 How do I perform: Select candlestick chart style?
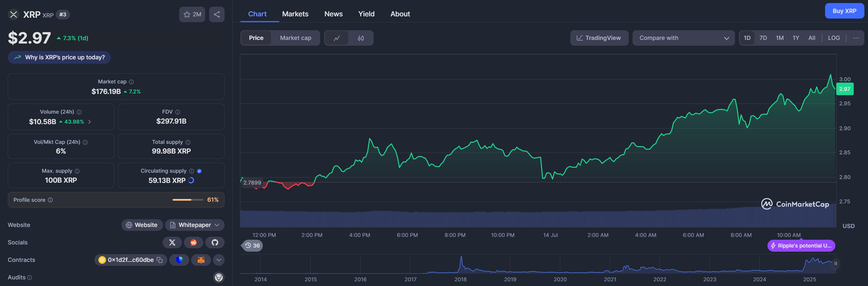pos(361,38)
